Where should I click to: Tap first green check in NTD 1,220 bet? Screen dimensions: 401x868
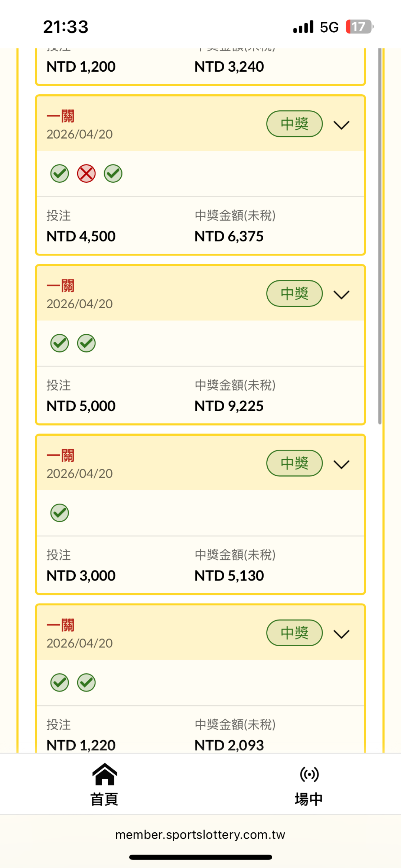click(59, 683)
